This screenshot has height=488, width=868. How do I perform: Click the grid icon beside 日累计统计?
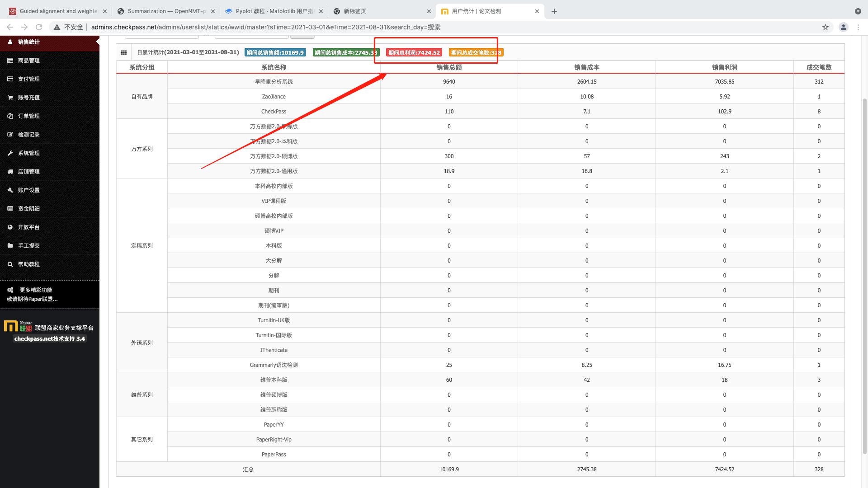tap(123, 53)
